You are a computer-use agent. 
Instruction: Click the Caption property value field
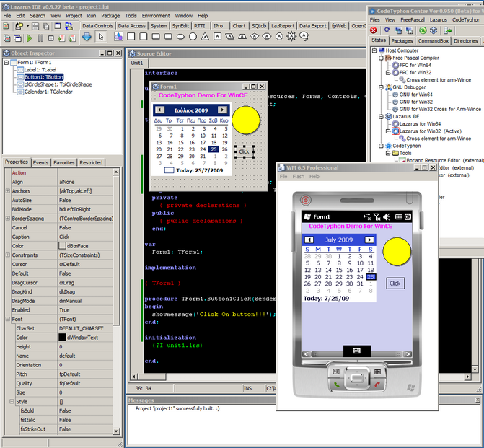click(85, 237)
